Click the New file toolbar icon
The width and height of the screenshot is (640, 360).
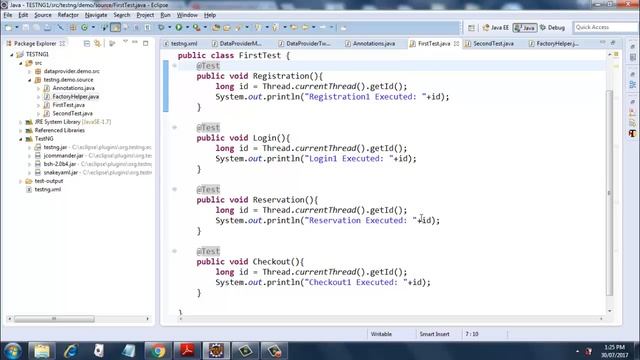click(x=8, y=27)
